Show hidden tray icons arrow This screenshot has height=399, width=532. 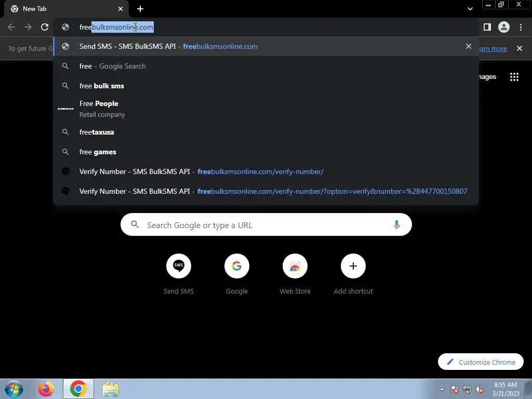(x=442, y=389)
